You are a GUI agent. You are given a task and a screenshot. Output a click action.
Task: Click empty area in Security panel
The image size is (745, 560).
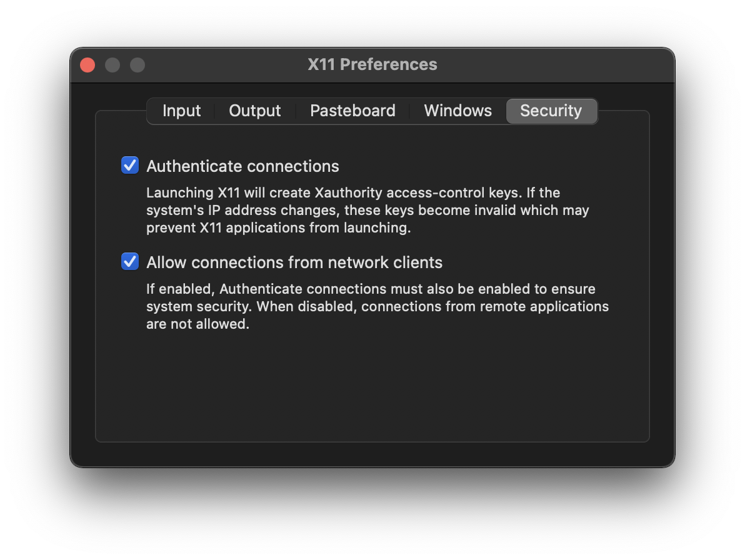click(x=372, y=387)
